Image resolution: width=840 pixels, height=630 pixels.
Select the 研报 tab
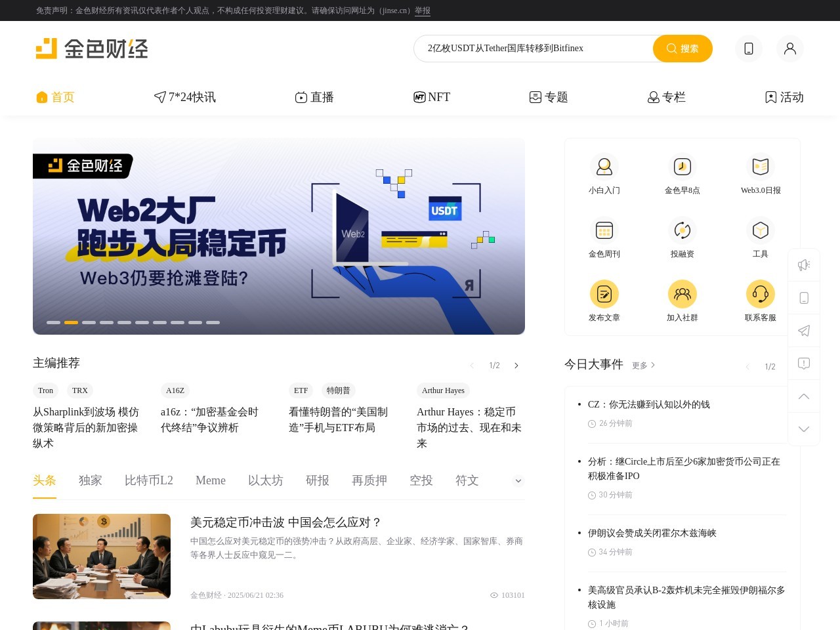pos(318,480)
